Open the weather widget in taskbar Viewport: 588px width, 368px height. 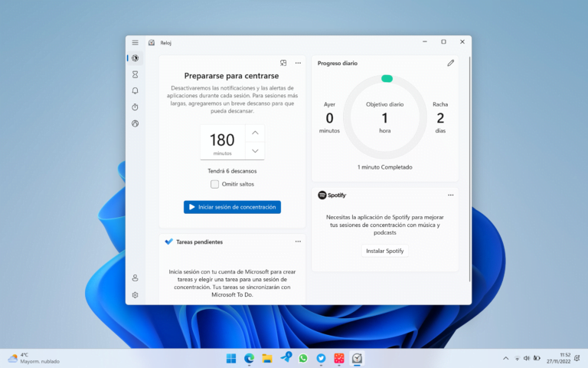[x=34, y=358]
